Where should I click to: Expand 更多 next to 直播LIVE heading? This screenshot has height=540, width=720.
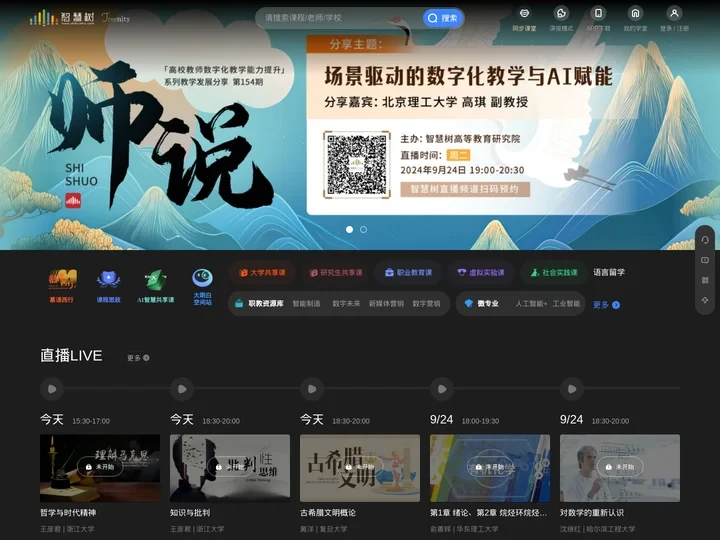tap(138, 358)
